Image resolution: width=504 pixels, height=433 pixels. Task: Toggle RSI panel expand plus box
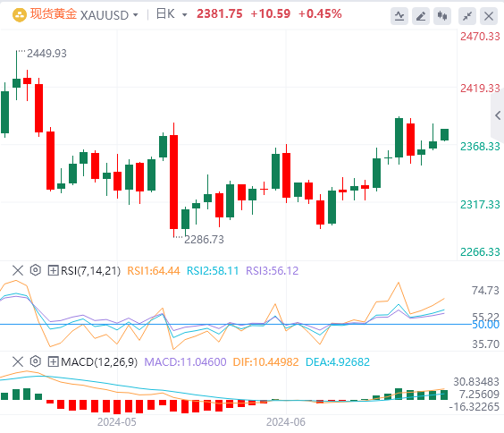53,270
